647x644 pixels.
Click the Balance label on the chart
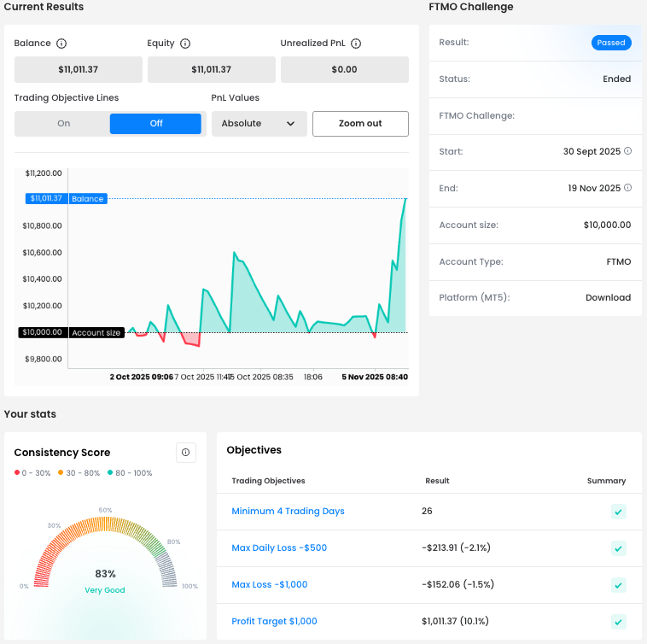tap(87, 199)
